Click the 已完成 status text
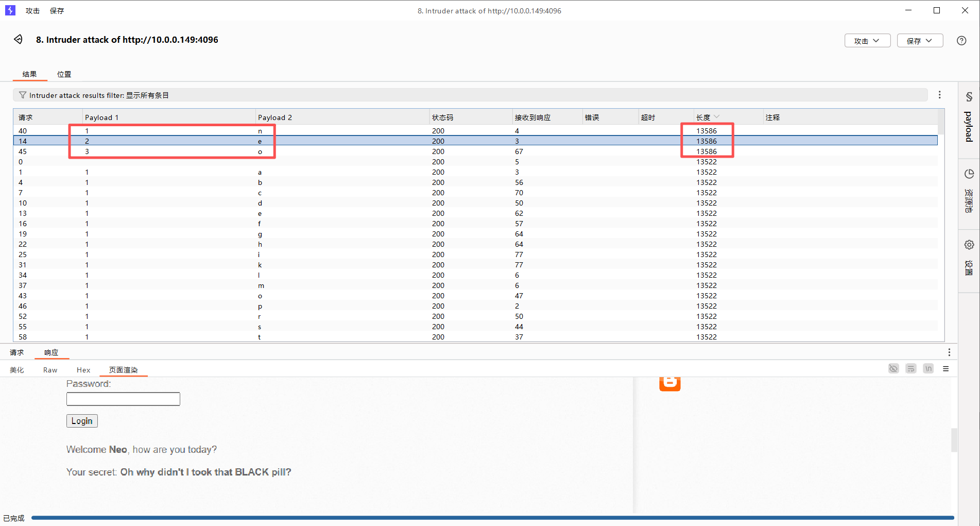Image resolution: width=980 pixels, height=526 pixels. pyautogui.click(x=14, y=518)
